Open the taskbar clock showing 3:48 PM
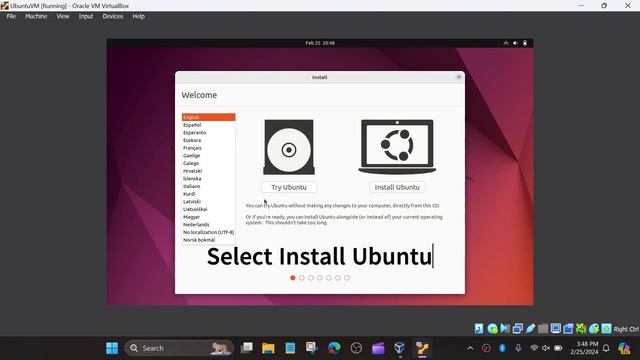The height and width of the screenshot is (360, 640). pyautogui.click(x=584, y=348)
